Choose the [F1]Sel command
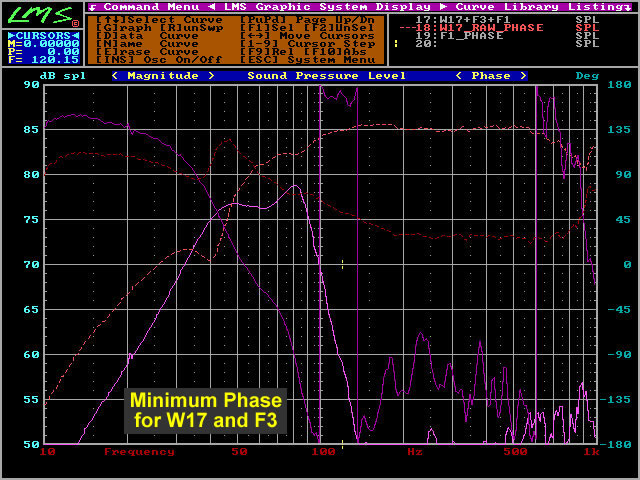This screenshot has width=640, height=480. click(268, 28)
